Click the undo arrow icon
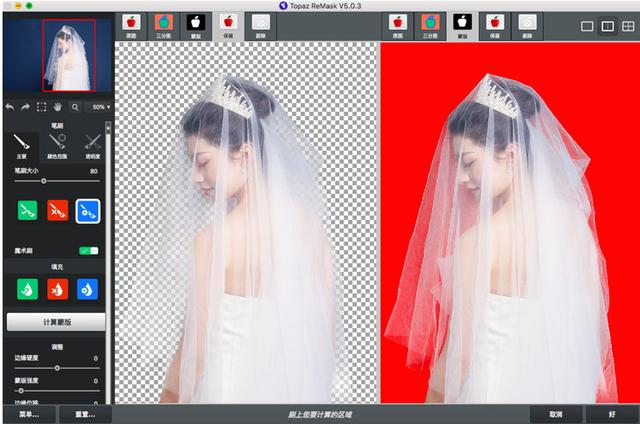The height and width of the screenshot is (424, 640). coord(10,107)
